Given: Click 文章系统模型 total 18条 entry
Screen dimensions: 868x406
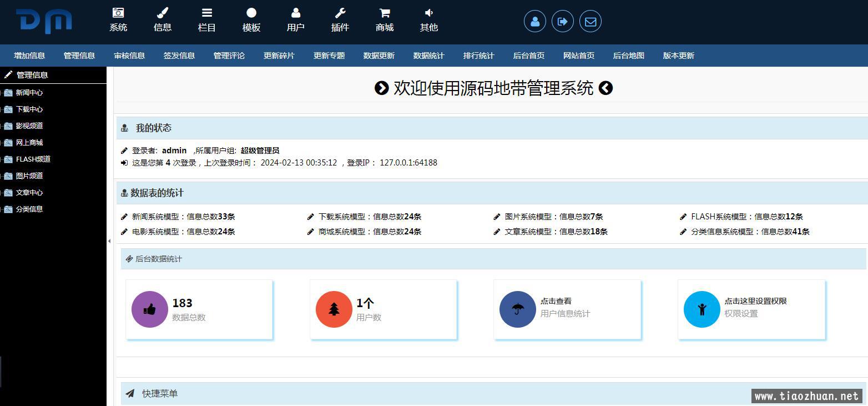Looking at the screenshot, I should (556, 232).
